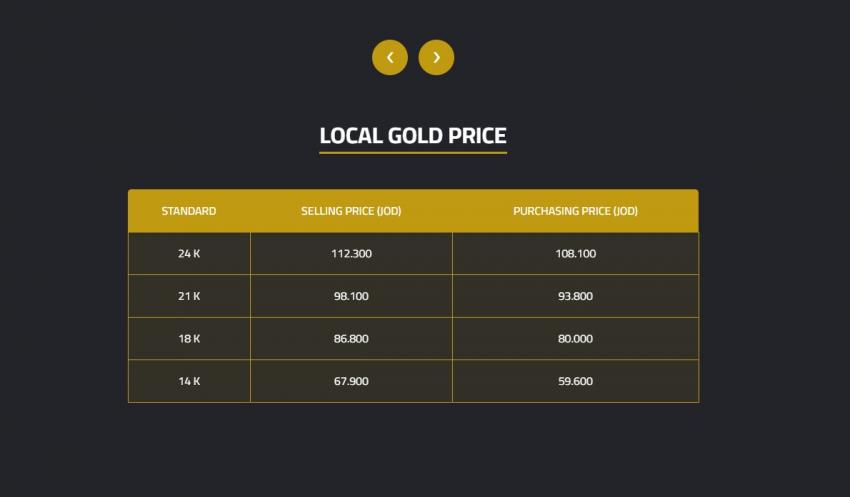Click the yellow underline beneath the heading
This screenshot has width=850, height=497.
click(x=413, y=153)
